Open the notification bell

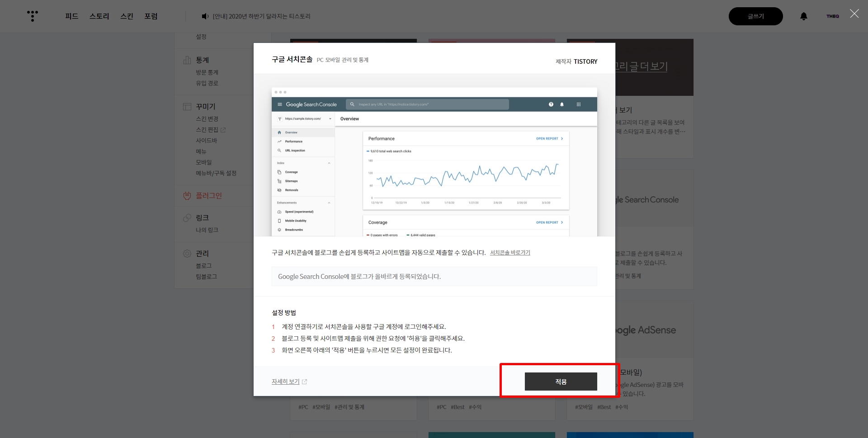[x=804, y=16]
